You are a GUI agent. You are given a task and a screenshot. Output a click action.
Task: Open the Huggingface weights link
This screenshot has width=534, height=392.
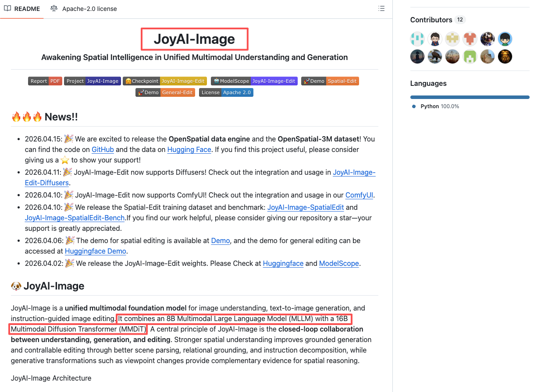pyautogui.click(x=283, y=263)
